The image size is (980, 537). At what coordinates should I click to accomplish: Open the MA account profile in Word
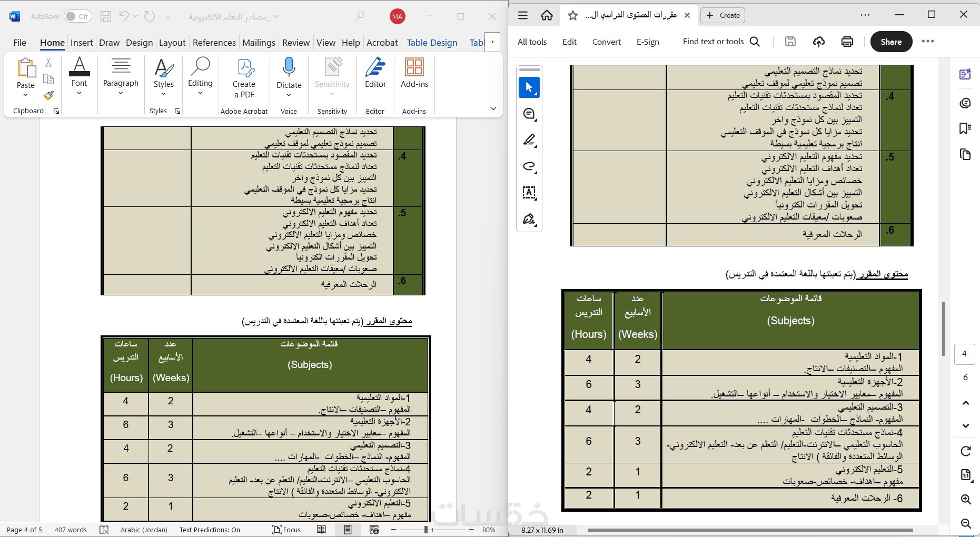(398, 17)
